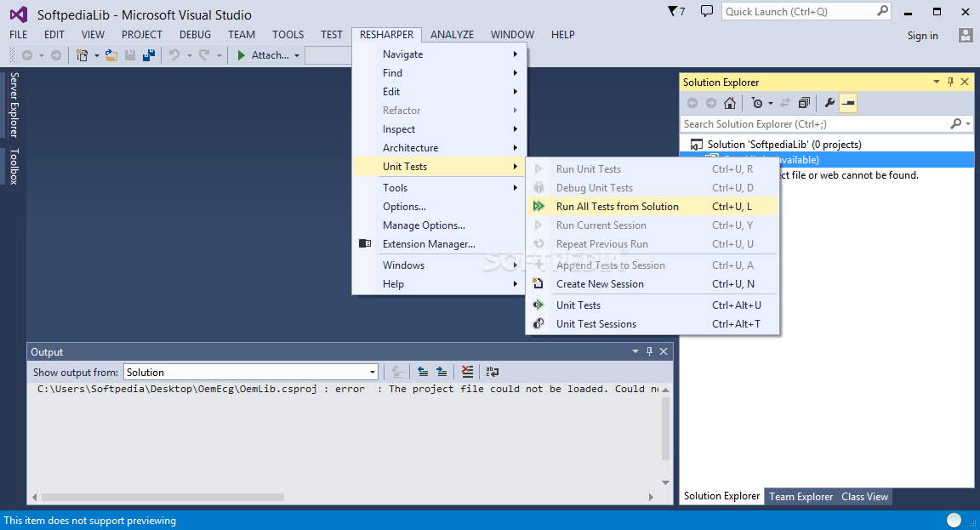The width and height of the screenshot is (980, 530).
Task: Open Properties wrench icon in Solution Explorer
Action: tap(829, 103)
